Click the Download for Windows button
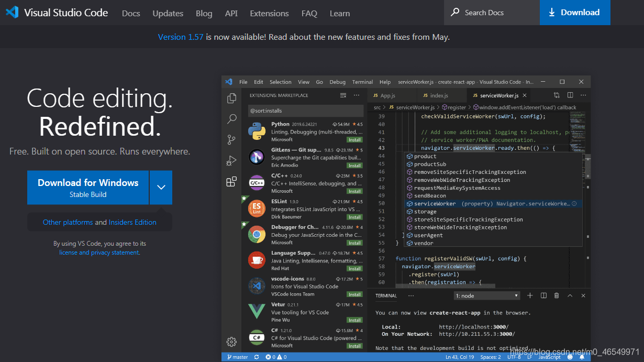 (88, 188)
